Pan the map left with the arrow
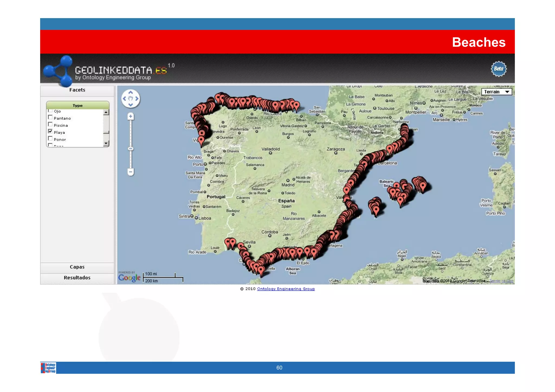Image resolution: width=555 pixels, height=392 pixels. click(x=124, y=99)
